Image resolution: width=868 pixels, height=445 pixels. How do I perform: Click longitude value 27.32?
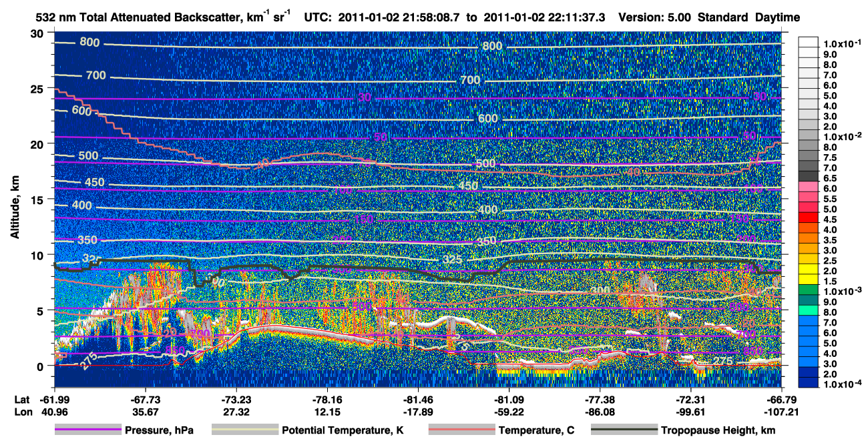click(x=236, y=412)
